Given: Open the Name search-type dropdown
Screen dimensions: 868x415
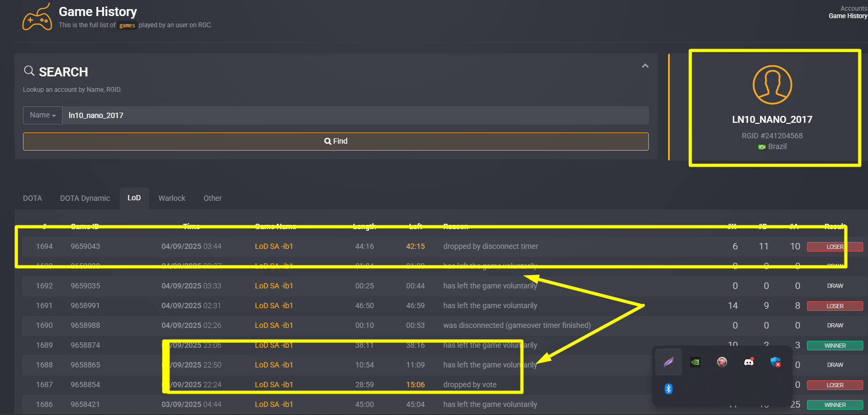Looking at the screenshot, I should click(x=43, y=115).
